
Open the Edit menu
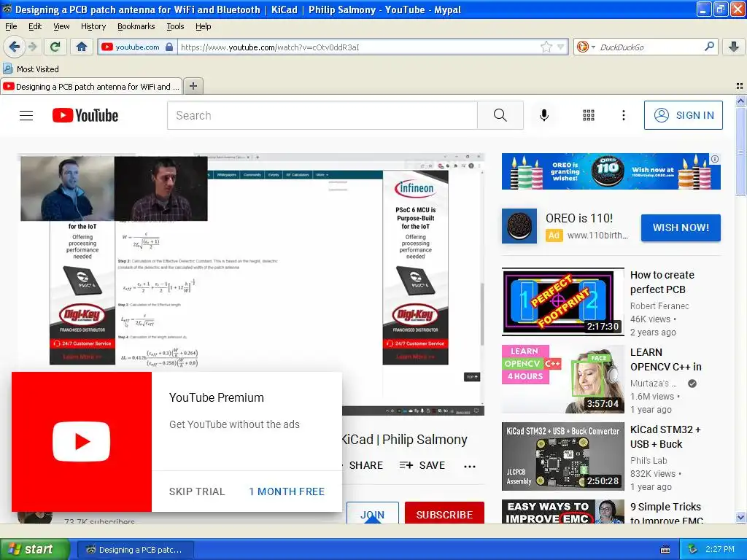[35, 26]
